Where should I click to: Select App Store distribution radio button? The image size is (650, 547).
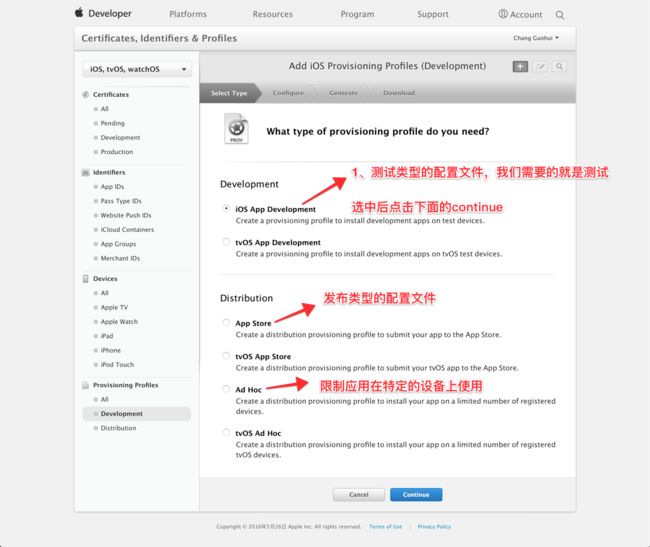[226, 322]
